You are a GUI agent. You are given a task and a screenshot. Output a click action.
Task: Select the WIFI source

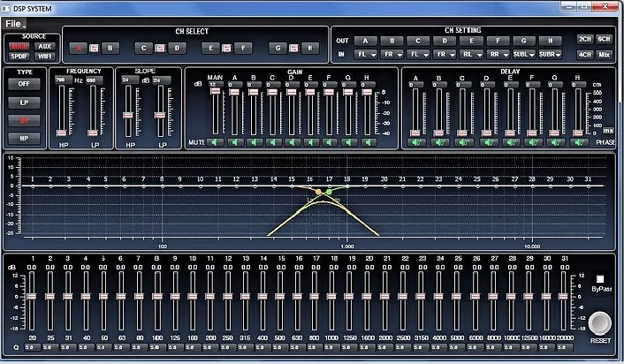(x=45, y=56)
